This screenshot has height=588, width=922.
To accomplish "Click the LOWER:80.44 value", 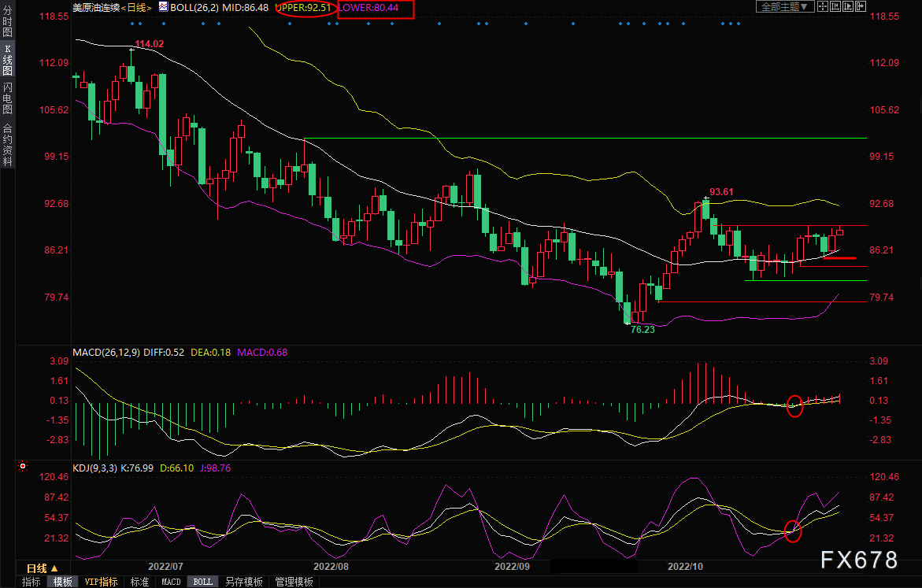I will click(368, 7).
